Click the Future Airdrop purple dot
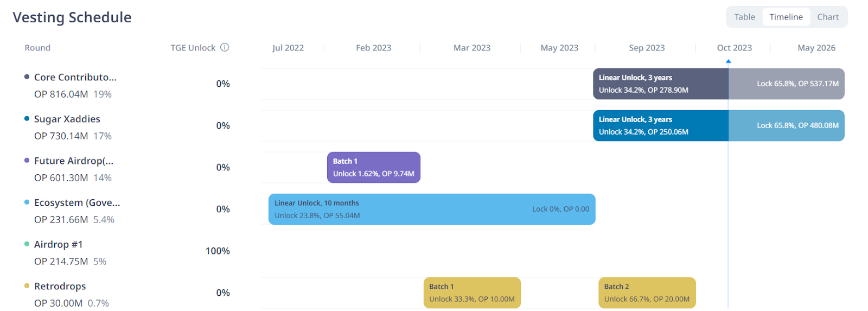The height and width of the screenshot is (311, 868). click(x=27, y=160)
